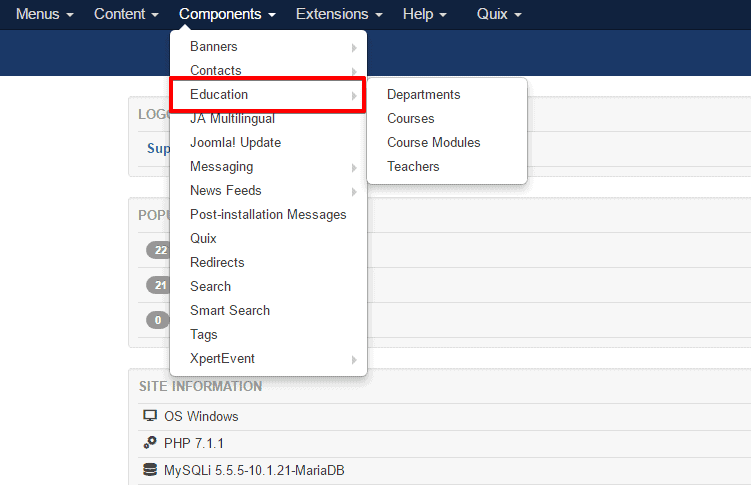Select Post-installation Messages entry
This screenshot has height=485, width=751.
coord(268,215)
